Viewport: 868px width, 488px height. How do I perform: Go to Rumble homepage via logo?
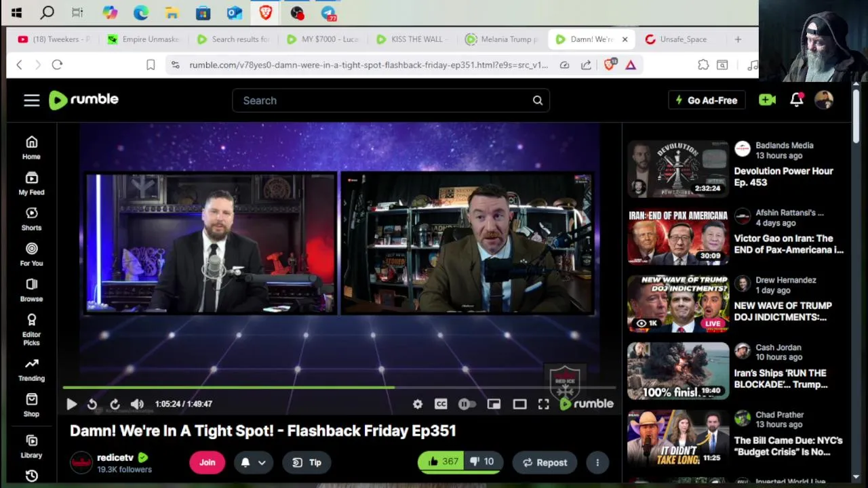(84, 100)
